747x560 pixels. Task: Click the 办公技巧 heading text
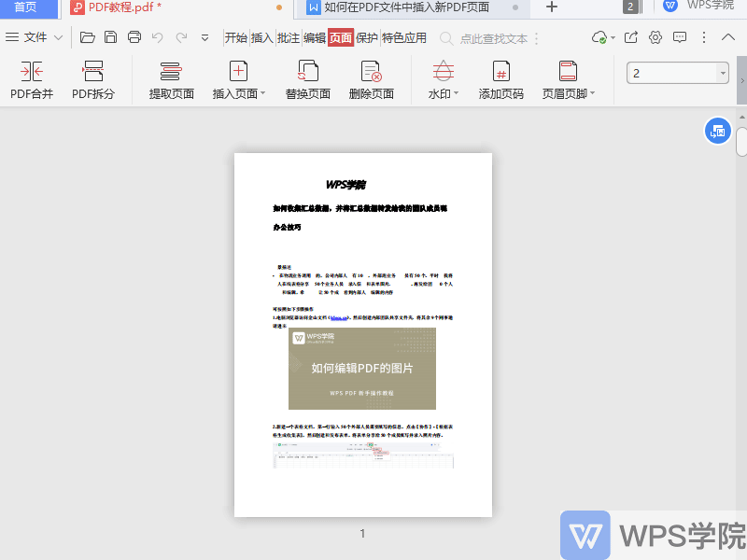pyautogui.click(x=287, y=227)
